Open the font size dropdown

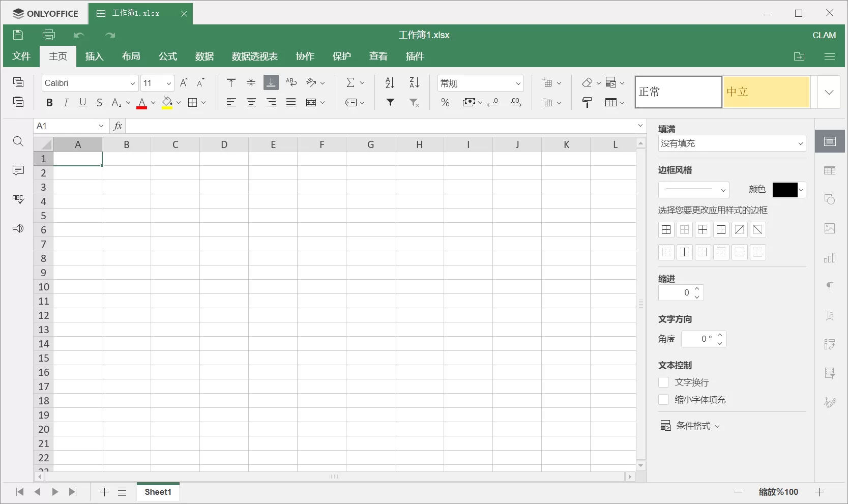pyautogui.click(x=168, y=83)
